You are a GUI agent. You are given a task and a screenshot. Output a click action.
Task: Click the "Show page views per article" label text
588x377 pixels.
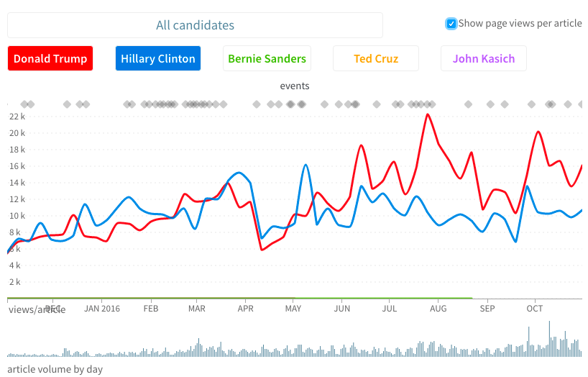(x=520, y=23)
